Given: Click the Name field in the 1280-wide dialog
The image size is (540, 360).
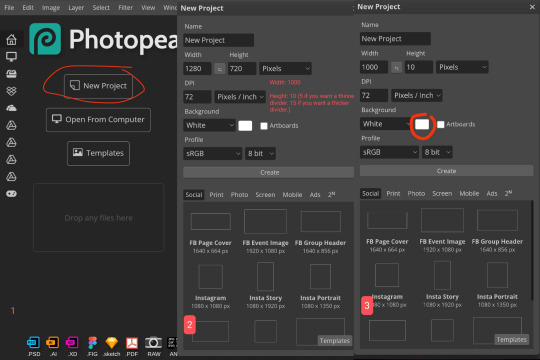Looking at the screenshot, I should 218,40.
